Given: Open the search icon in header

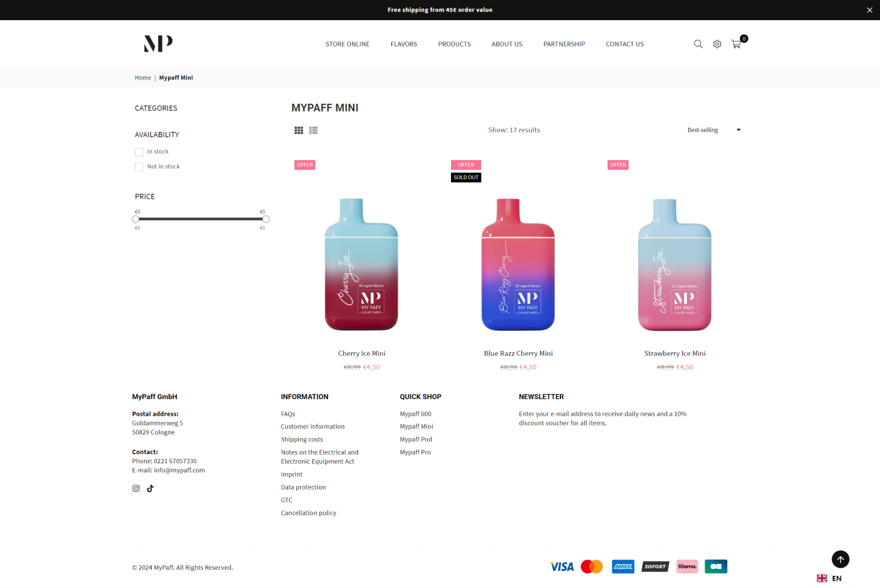Looking at the screenshot, I should pyautogui.click(x=698, y=44).
